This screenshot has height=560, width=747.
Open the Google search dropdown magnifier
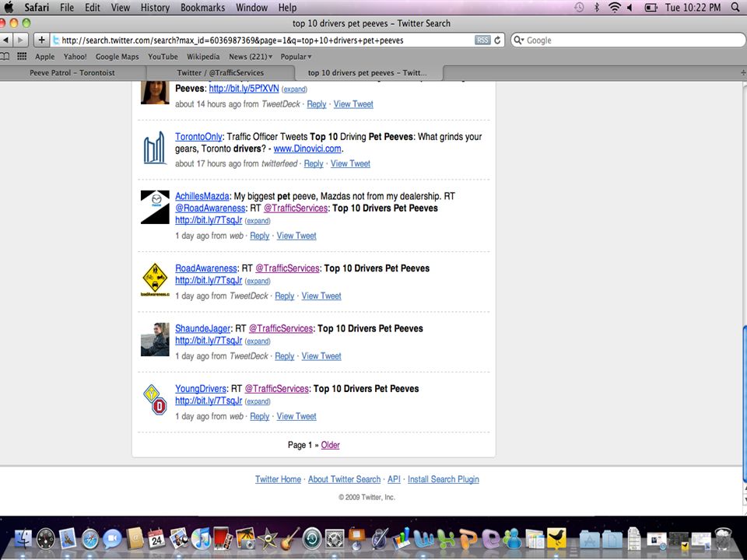pos(519,40)
